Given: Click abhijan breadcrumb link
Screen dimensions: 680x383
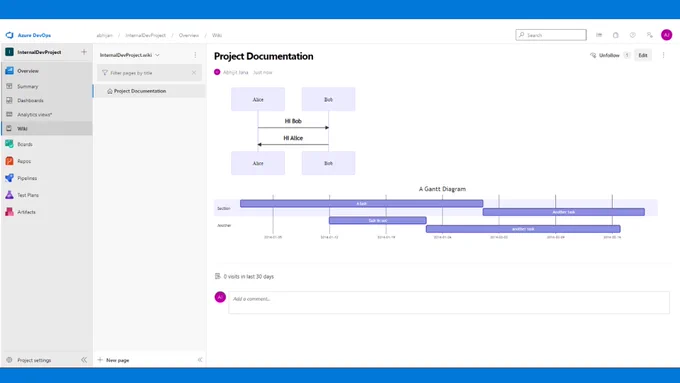Looking at the screenshot, I should coord(105,35).
